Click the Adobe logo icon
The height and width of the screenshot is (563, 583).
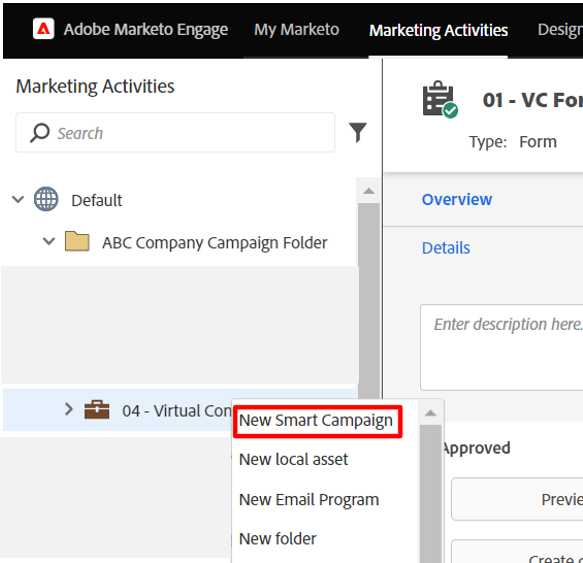[x=44, y=29]
